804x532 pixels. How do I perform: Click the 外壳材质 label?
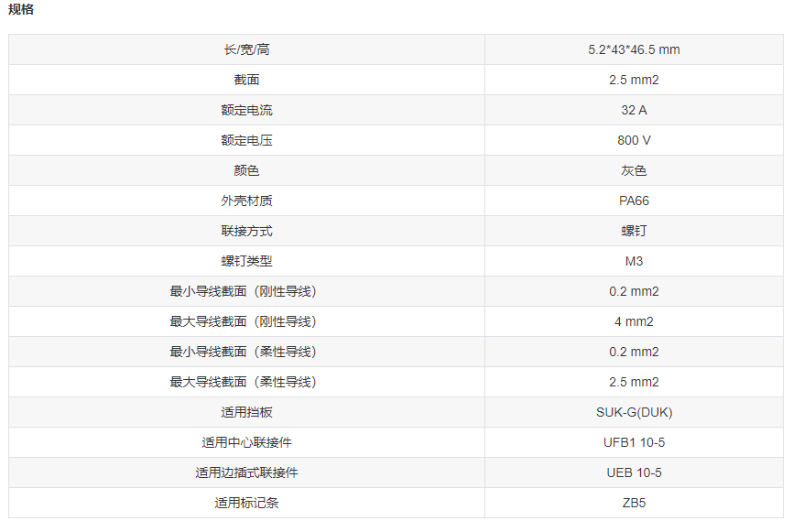tap(246, 201)
